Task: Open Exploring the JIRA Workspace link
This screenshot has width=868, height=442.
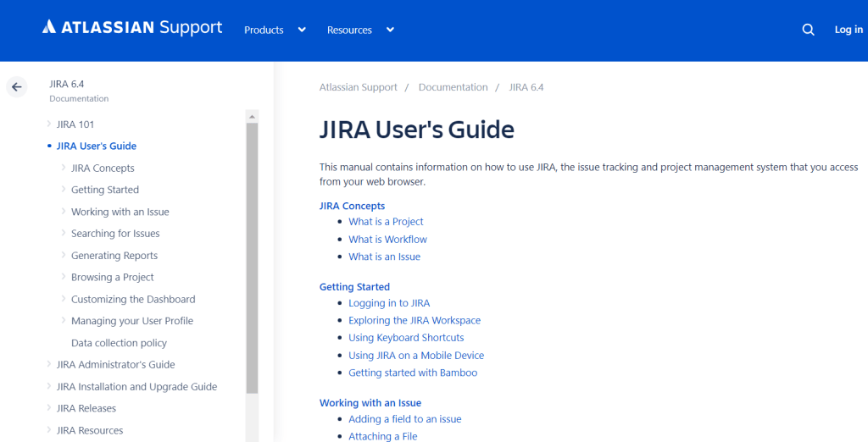Action: [x=415, y=320]
